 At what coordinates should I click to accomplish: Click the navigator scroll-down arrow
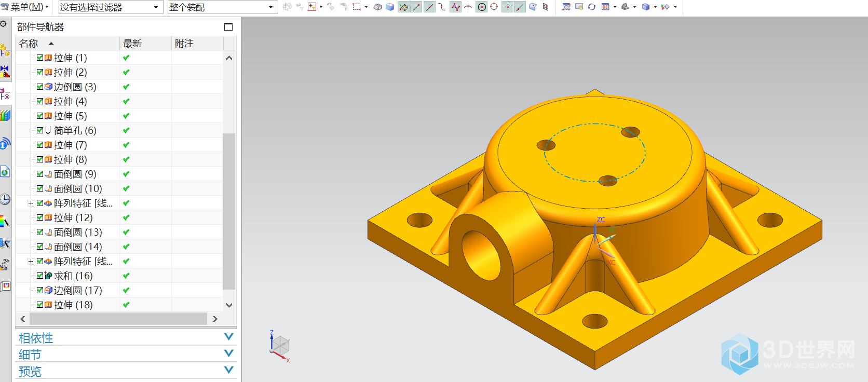(x=229, y=305)
